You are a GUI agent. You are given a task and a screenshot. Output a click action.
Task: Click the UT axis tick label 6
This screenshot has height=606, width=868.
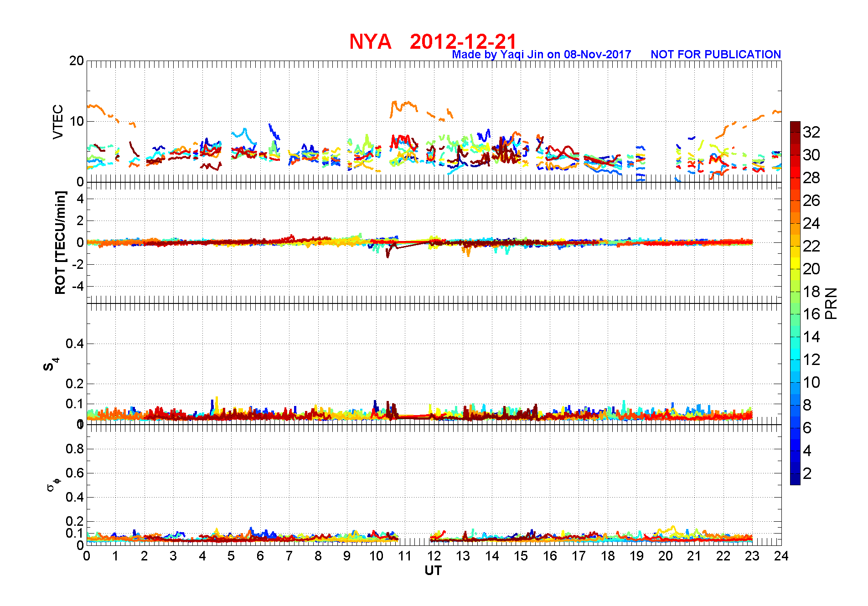coord(260,556)
